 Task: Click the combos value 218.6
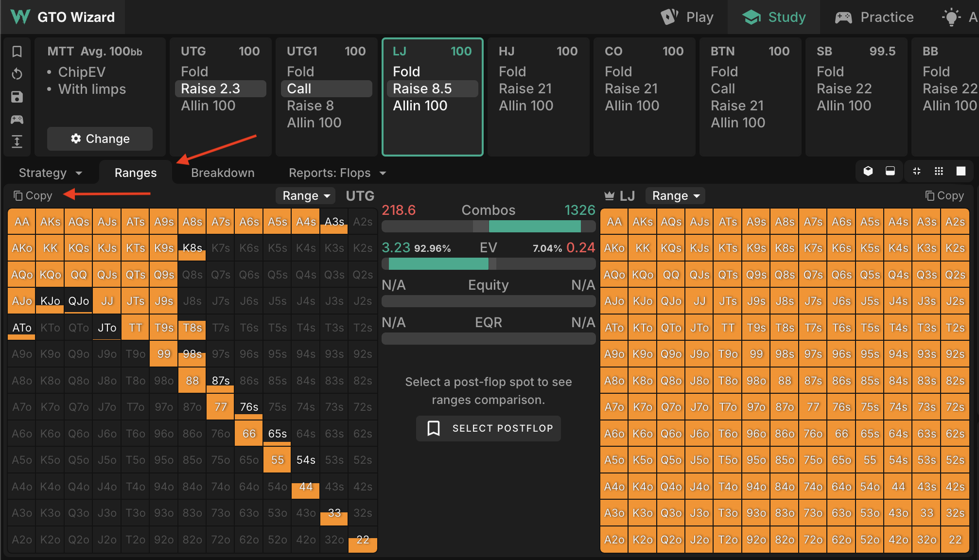pyautogui.click(x=399, y=210)
